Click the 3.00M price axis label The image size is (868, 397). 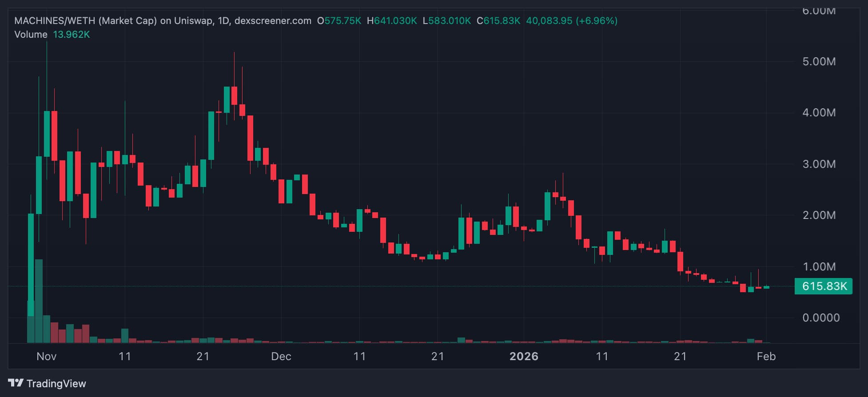tap(819, 164)
